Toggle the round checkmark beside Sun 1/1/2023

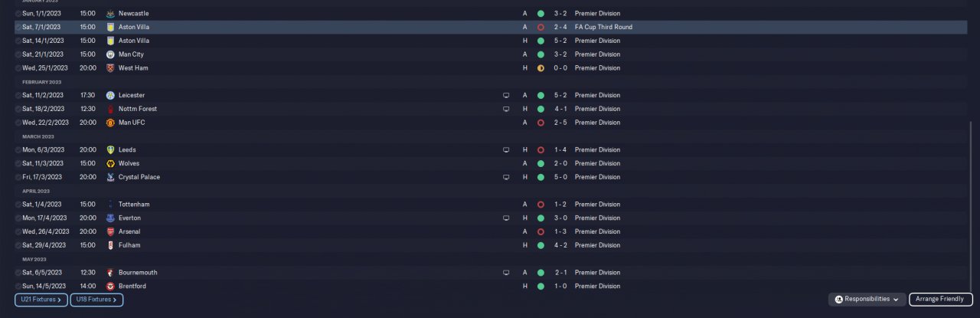click(x=18, y=14)
